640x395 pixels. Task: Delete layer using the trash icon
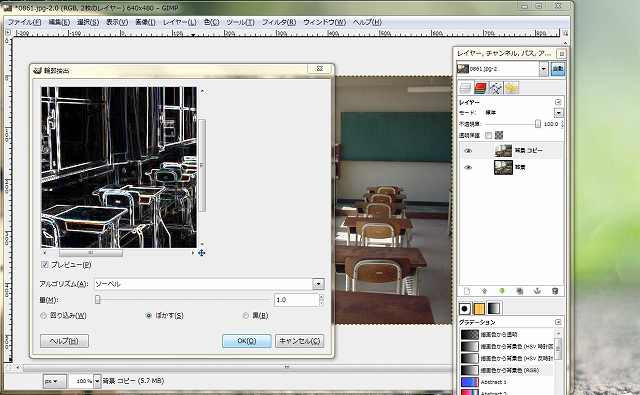pyautogui.click(x=555, y=291)
